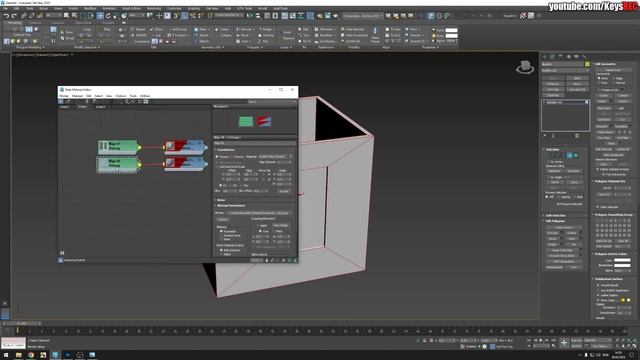Viewport: 640px width, 360px height.
Task: Open the Modifiers menu
Action: (x=90, y=8)
